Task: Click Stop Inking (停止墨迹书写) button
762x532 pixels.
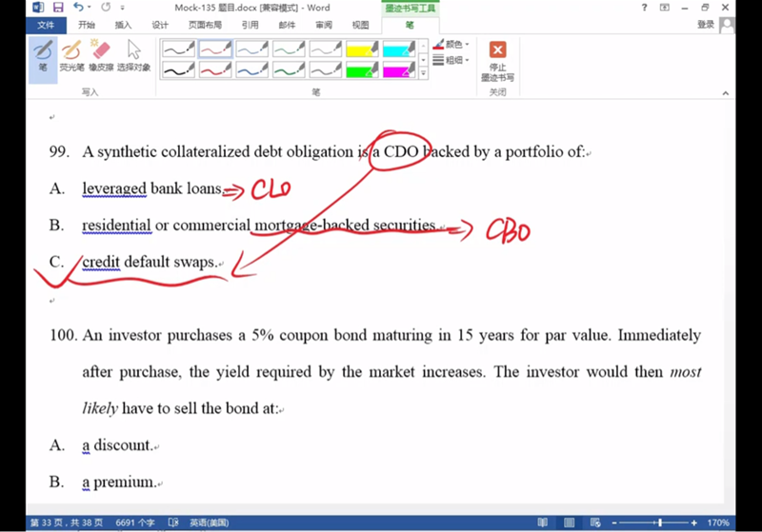Action: 497,60
